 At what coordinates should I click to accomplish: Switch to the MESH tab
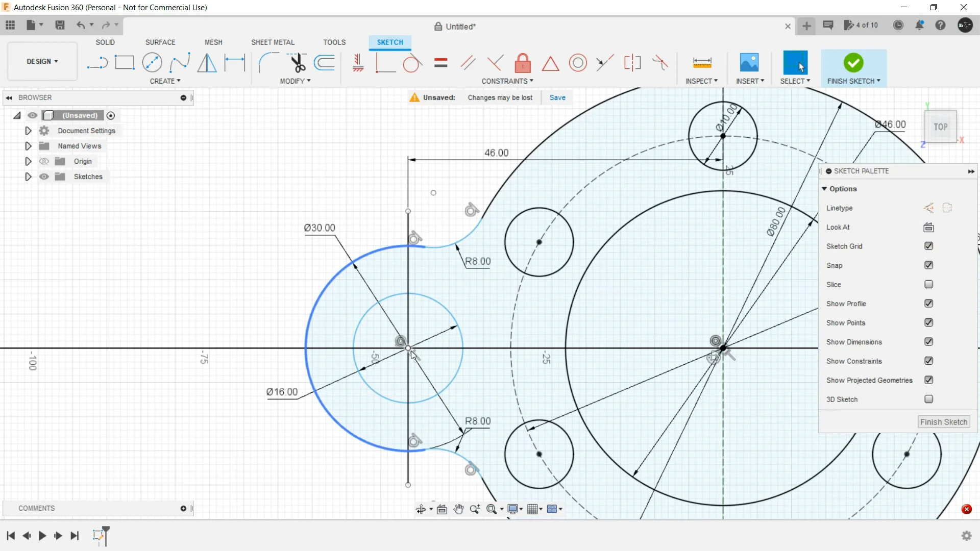pyautogui.click(x=213, y=42)
